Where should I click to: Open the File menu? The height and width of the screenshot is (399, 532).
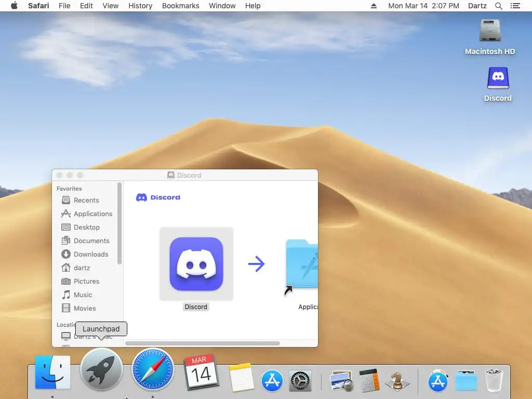click(64, 6)
